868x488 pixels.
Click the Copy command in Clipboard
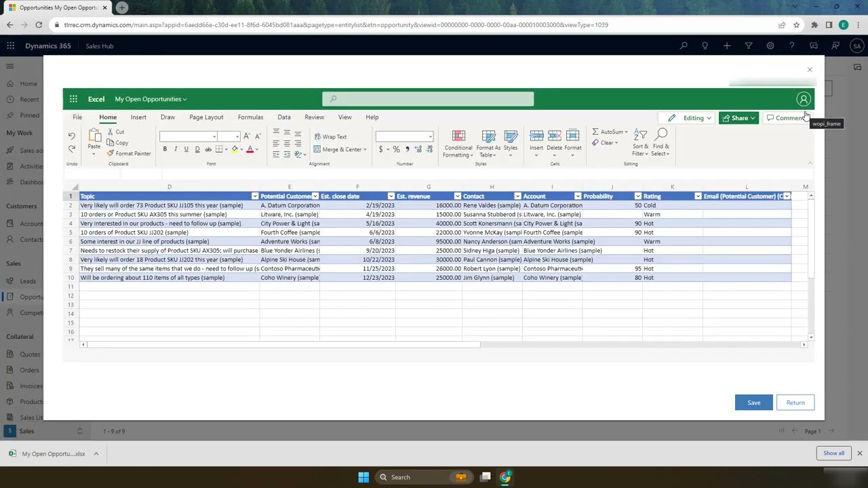(x=118, y=143)
